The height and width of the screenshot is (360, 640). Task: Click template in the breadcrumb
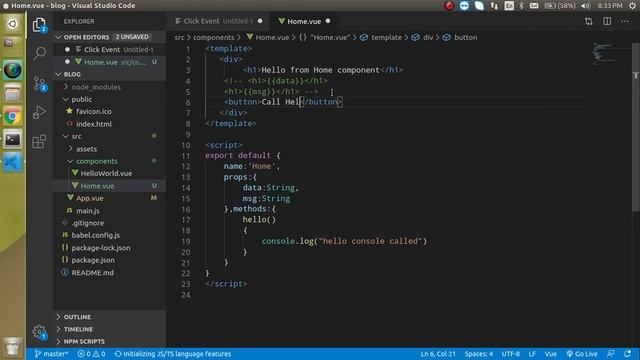386,37
